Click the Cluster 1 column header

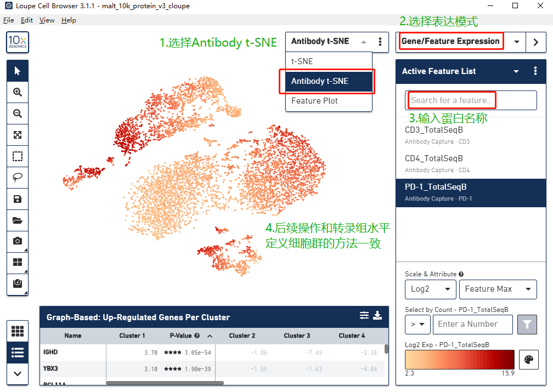point(132,336)
